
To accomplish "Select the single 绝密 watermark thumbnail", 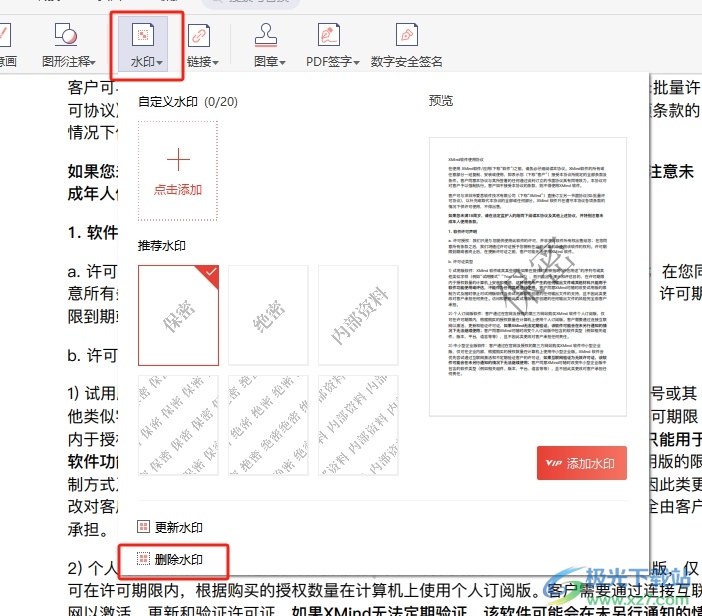I will pyautogui.click(x=268, y=315).
